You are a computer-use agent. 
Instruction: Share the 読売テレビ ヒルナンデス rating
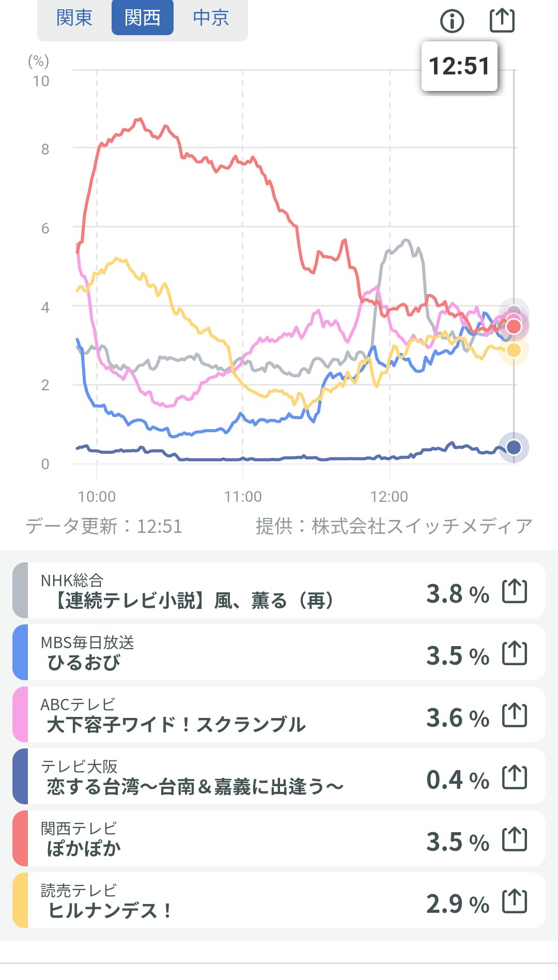[x=515, y=901]
